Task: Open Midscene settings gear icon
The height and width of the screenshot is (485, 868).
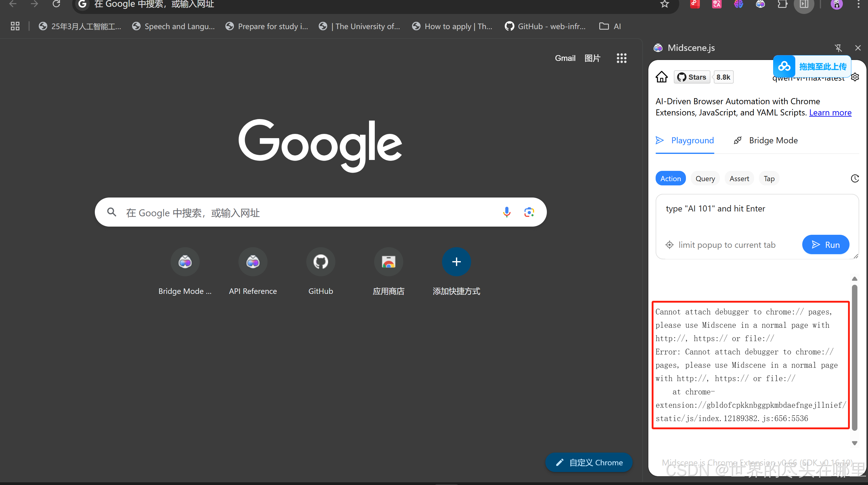Action: (855, 77)
